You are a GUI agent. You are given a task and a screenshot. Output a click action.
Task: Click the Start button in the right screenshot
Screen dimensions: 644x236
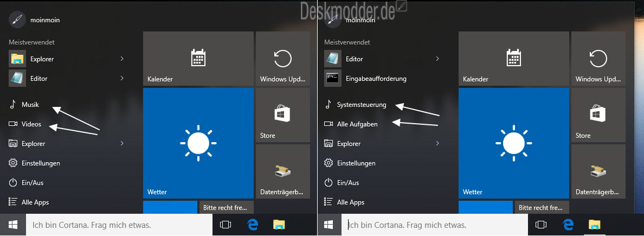(328, 225)
